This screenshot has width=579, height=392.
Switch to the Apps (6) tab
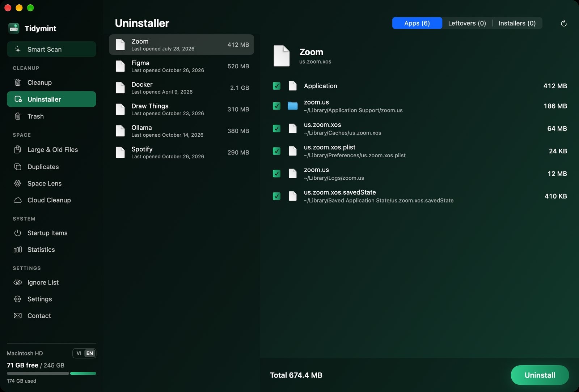[x=417, y=23]
